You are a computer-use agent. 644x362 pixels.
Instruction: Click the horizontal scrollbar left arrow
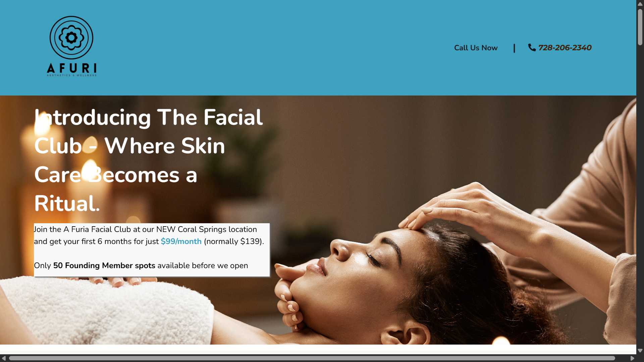4,358
